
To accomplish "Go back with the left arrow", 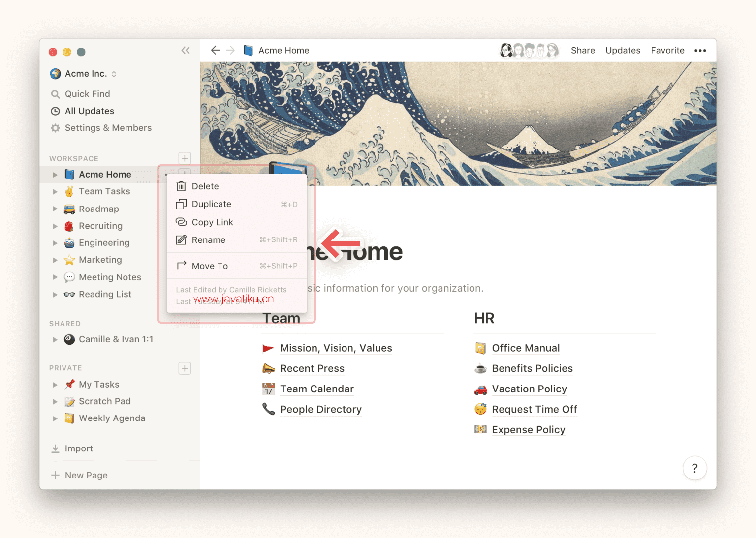I will tap(215, 50).
